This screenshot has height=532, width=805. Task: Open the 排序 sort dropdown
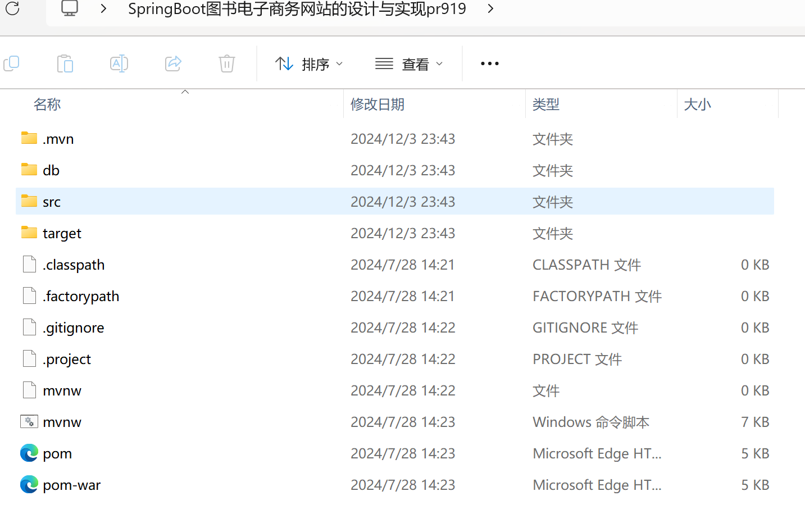pos(309,64)
